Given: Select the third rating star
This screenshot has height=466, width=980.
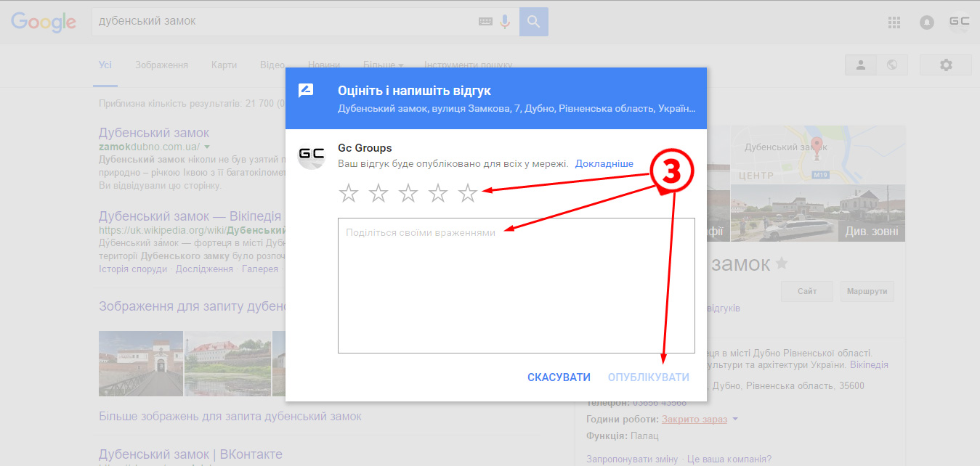Looking at the screenshot, I should click(408, 193).
